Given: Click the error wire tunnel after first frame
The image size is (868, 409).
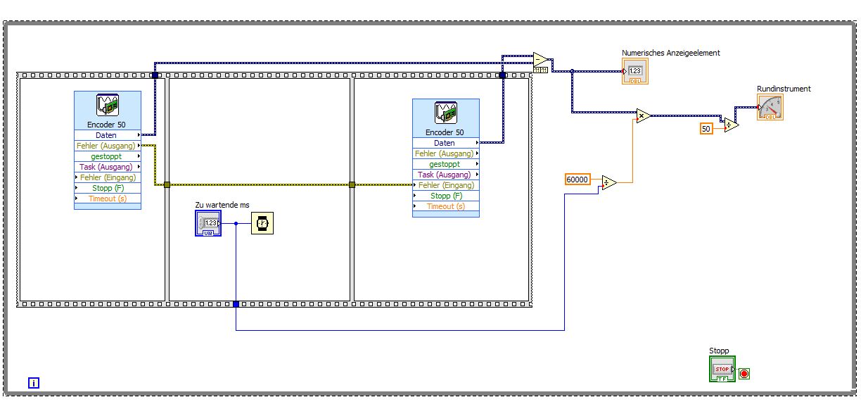Looking at the screenshot, I should [x=167, y=185].
